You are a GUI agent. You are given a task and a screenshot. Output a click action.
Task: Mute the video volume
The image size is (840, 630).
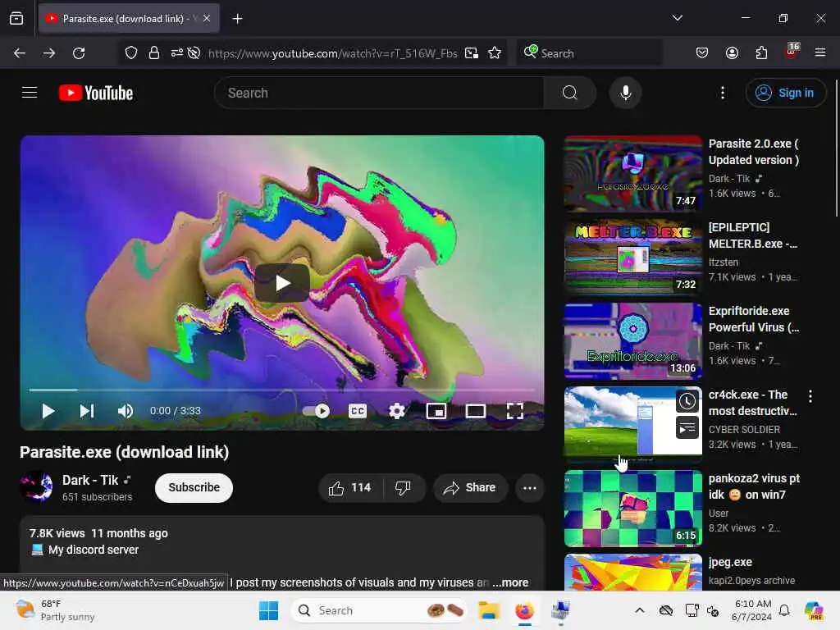(x=126, y=411)
